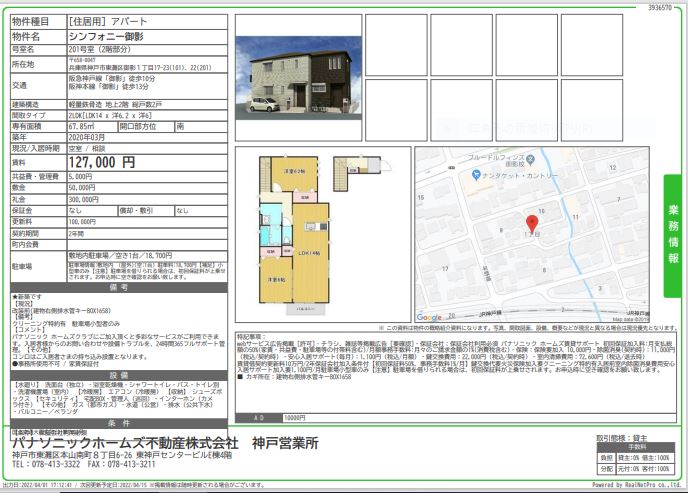Select the floor area 67.85㎡
This screenshot has width=688, height=493.
coord(81,126)
